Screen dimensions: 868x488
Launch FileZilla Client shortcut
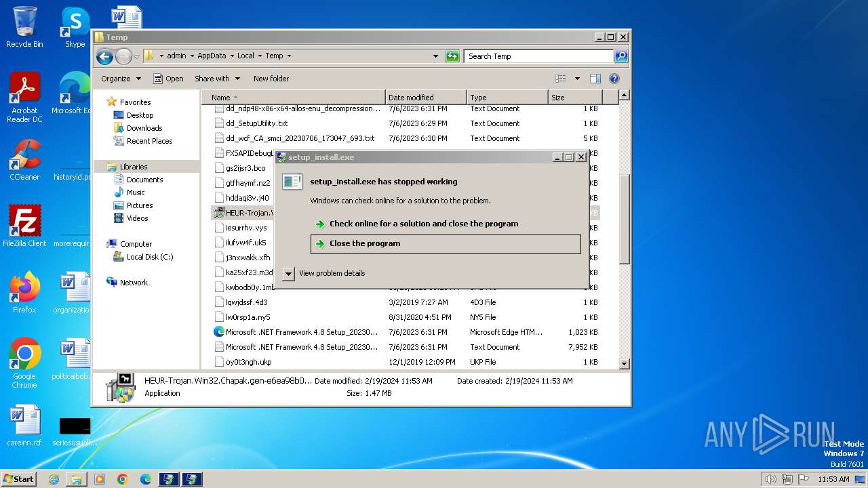[24, 226]
